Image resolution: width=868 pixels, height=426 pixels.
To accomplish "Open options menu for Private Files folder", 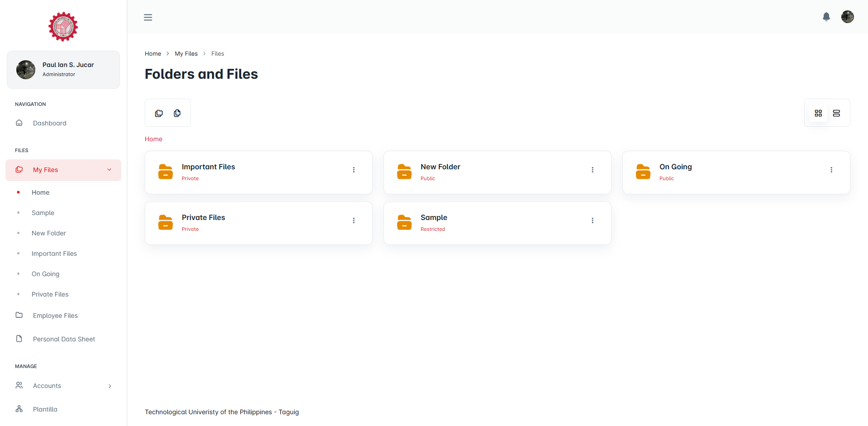I will (x=354, y=220).
